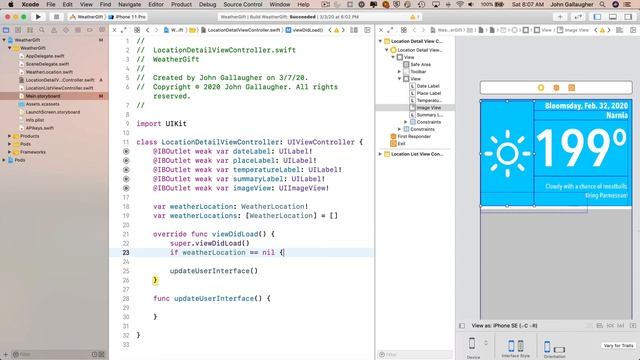Open the Editor menu
This screenshot has height=360, width=640.
[x=156, y=4]
